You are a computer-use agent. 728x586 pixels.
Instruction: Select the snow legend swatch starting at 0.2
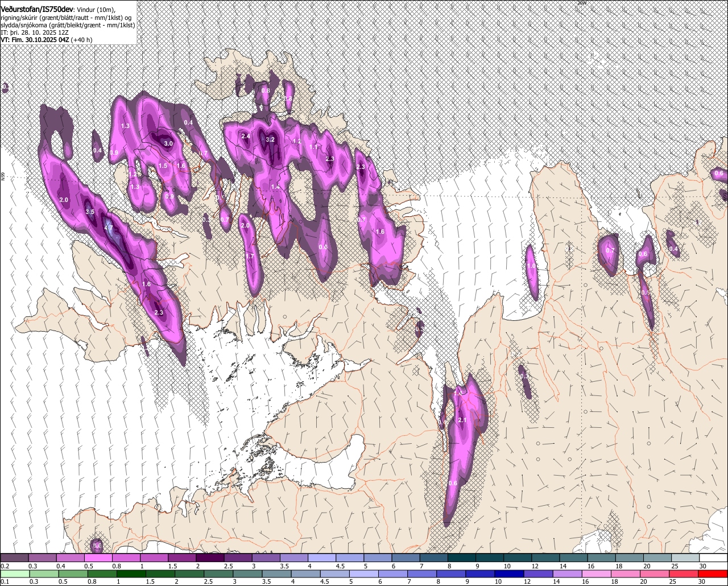[x=14, y=558]
